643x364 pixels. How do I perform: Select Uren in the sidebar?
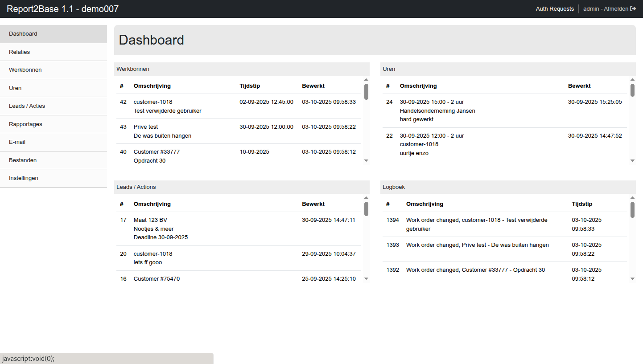point(15,88)
